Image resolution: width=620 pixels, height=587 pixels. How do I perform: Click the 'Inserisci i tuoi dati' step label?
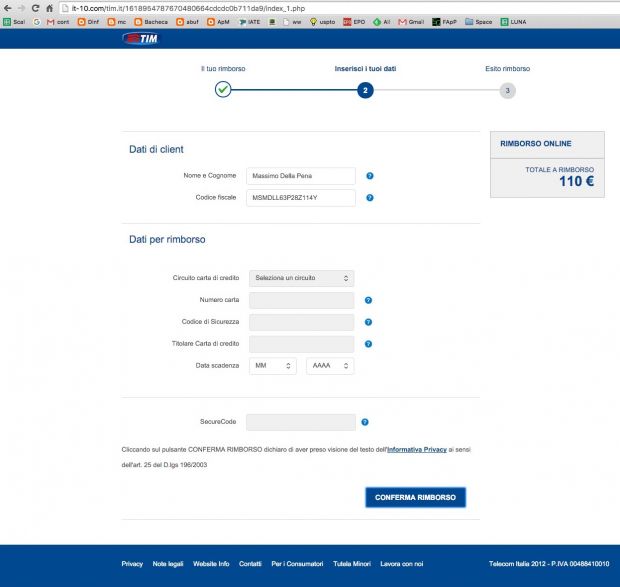pos(365,69)
